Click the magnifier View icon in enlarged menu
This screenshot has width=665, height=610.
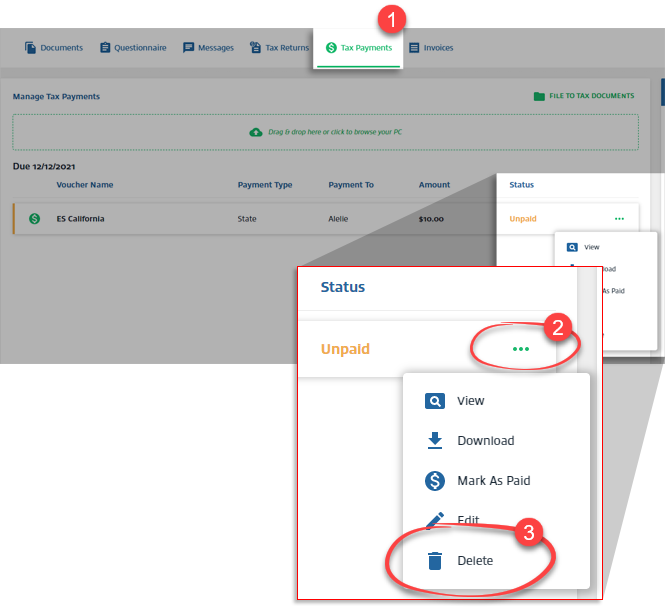[x=435, y=401]
